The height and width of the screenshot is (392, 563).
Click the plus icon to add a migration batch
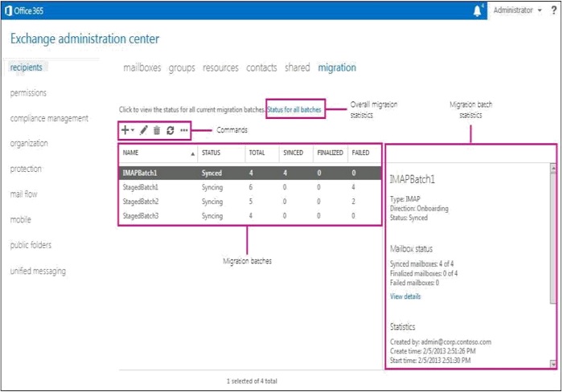[x=125, y=130]
